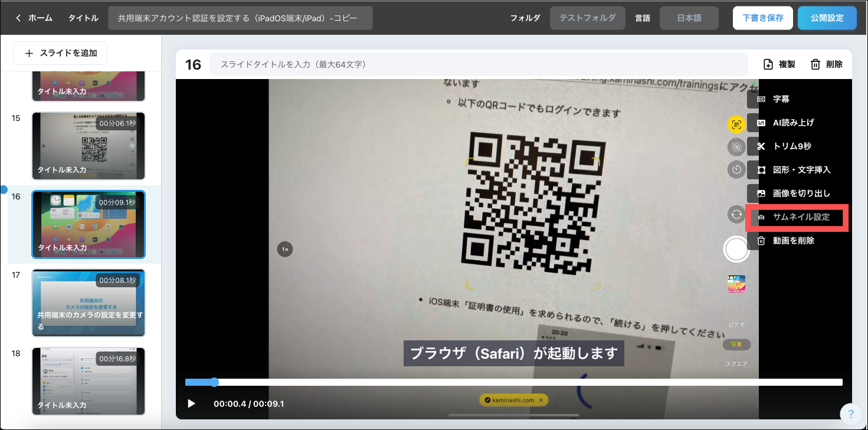Click the タイトル input field
868x430 pixels.
(240, 18)
